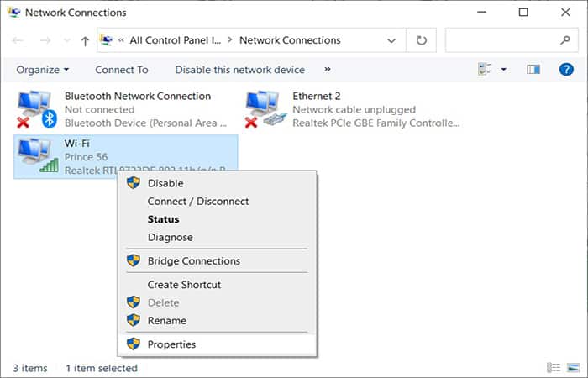Click Disable this network device
This screenshot has width=588, height=378.
(239, 70)
